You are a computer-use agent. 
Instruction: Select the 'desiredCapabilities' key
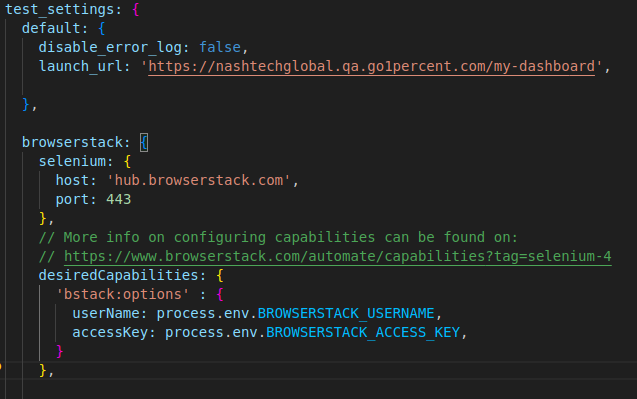[x=119, y=275]
